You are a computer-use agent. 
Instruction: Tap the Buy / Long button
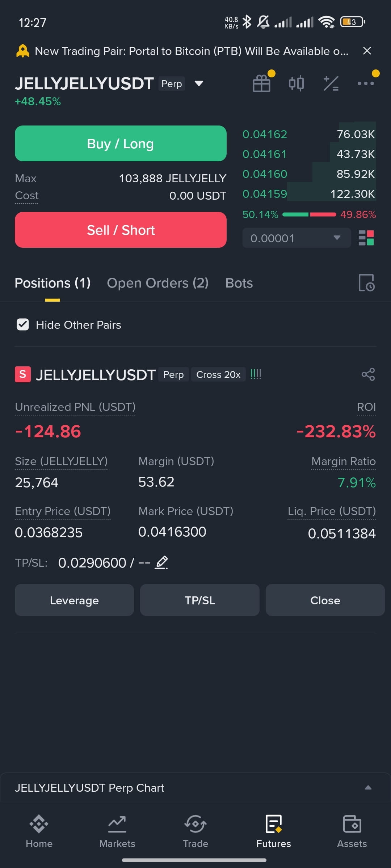pyautogui.click(x=121, y=144)
